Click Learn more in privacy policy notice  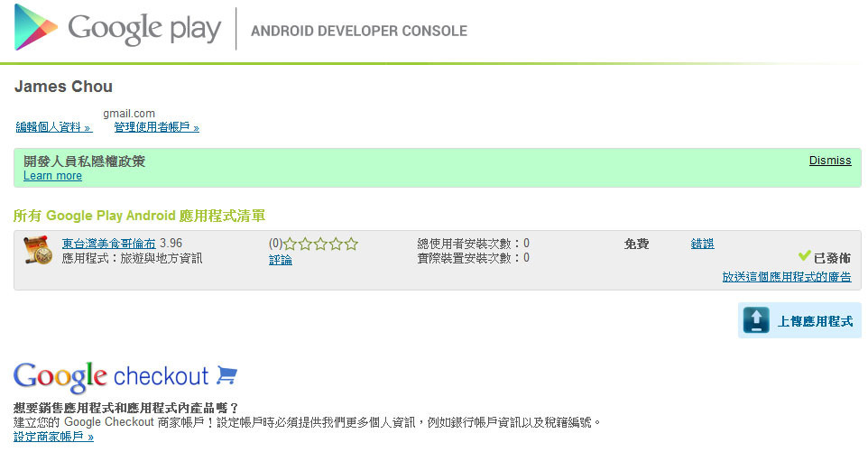(52, 176)
